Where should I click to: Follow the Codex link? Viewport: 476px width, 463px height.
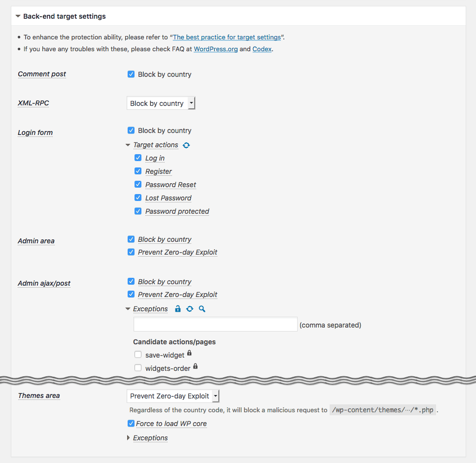pyautogui.click(x=262, y=49)
